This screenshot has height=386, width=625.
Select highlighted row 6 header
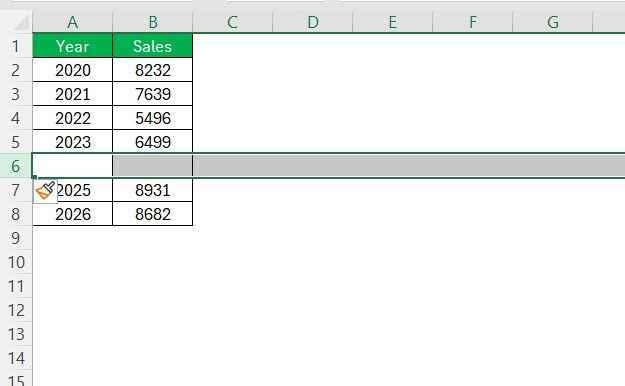16,166
